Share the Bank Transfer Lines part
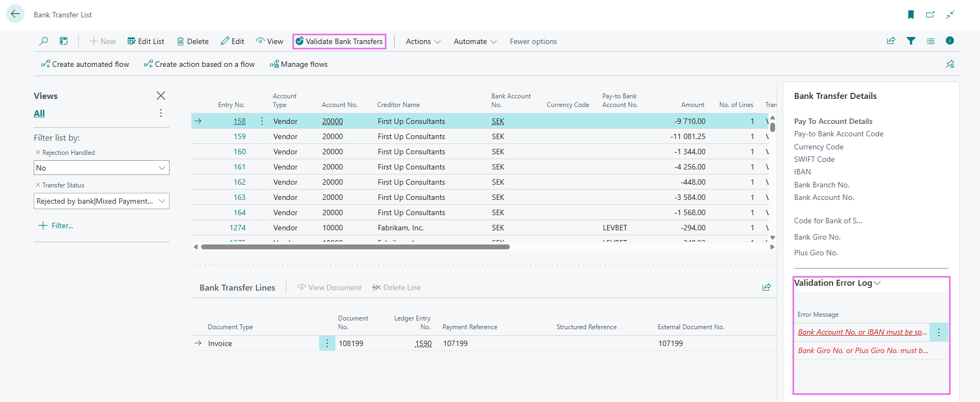The width and height of the screenshot is (980, 402). pos(766,287)
